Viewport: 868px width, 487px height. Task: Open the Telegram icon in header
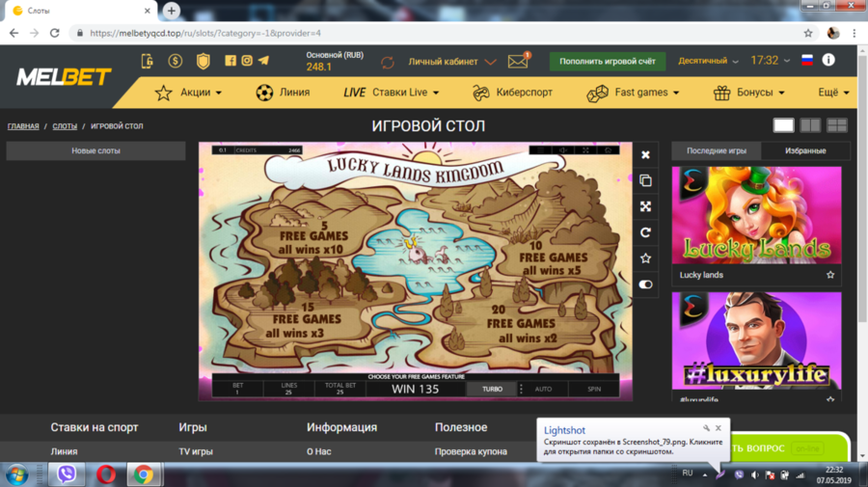click(263, 61)
